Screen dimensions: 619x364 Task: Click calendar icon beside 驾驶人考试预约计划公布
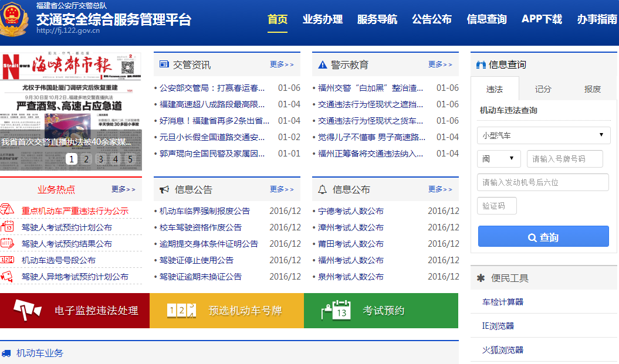coord(7,226)
